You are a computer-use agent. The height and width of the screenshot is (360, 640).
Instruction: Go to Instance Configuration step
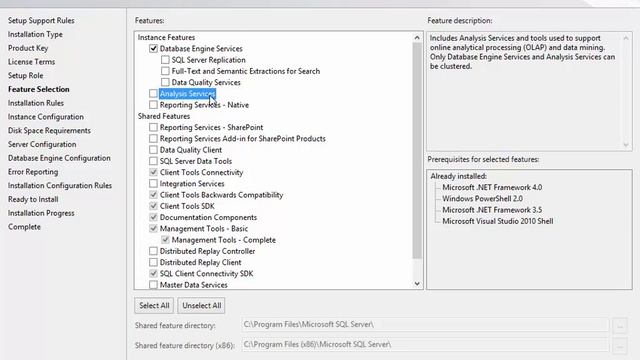[x=46, y=117]
